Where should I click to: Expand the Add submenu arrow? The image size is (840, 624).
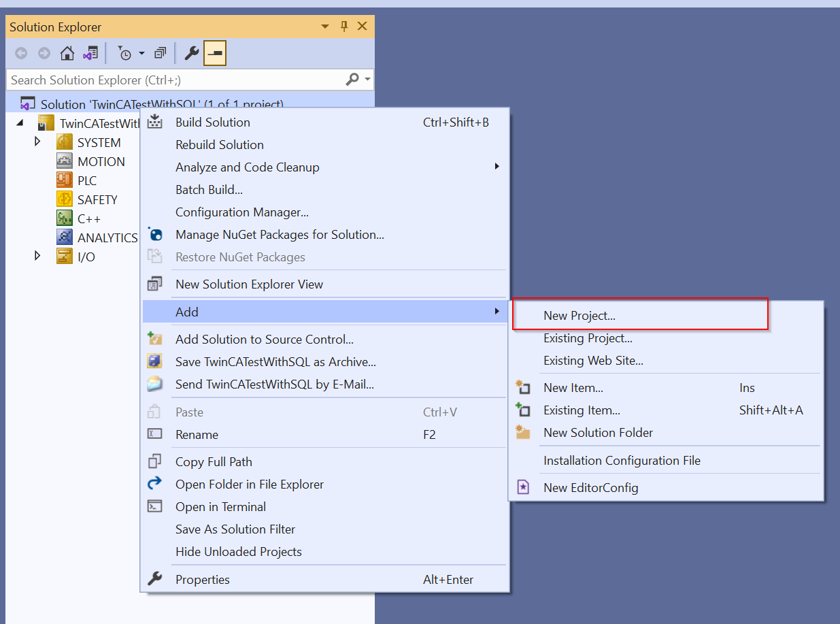click(497, 312)
